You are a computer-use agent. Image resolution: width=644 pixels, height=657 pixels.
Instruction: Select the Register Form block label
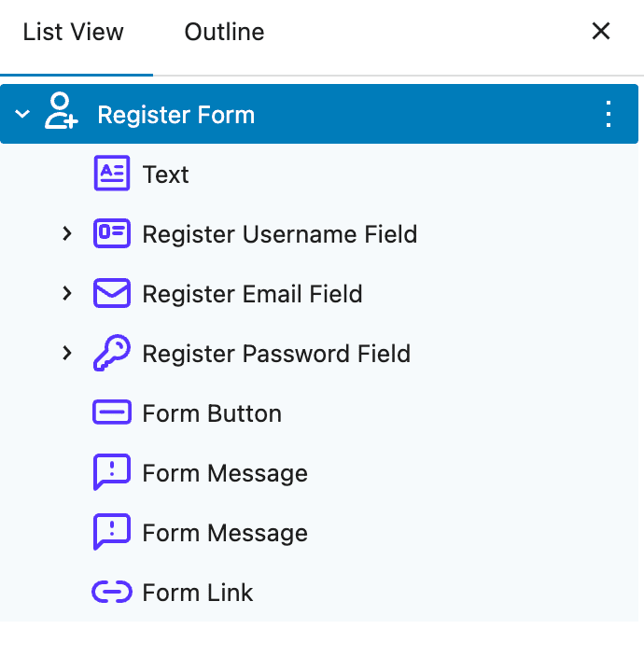[x=175, y=115]
